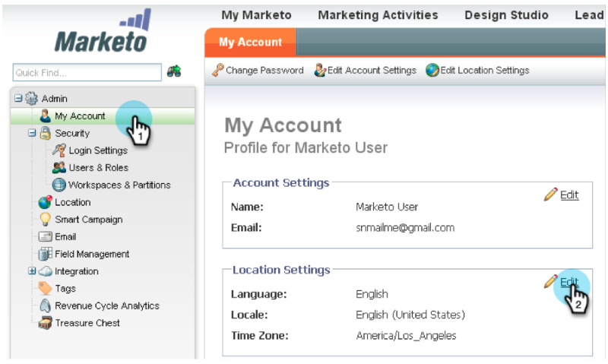This screenshot has width=608, height=364.
Task: Click the My Account person icon
Action: (46, 116)
